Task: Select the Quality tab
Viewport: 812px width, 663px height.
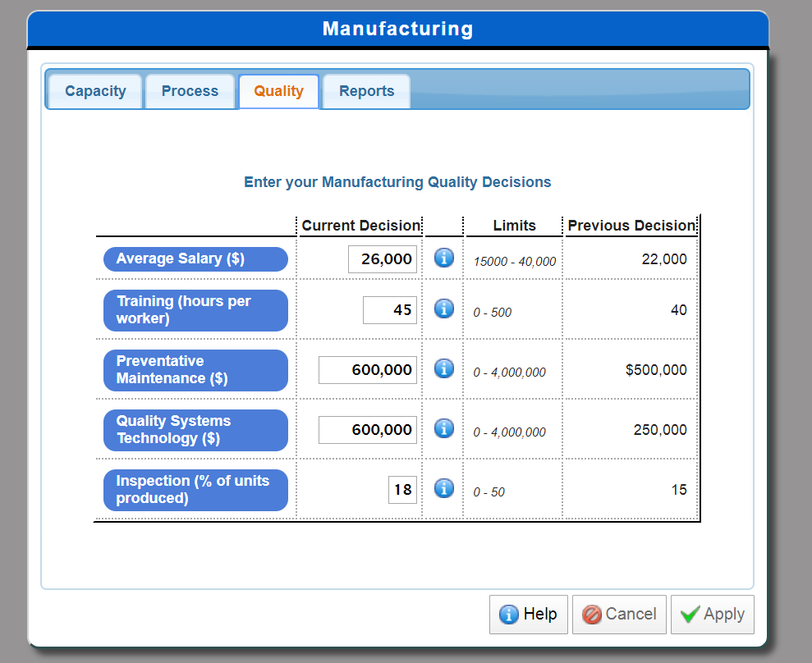Action: pyautogui.click(x=278, y=91)
